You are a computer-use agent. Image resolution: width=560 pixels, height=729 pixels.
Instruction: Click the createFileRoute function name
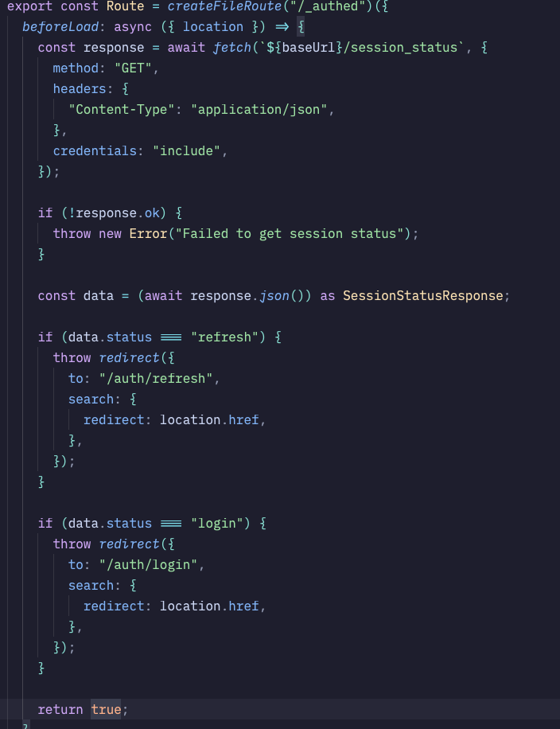(225, 6)
